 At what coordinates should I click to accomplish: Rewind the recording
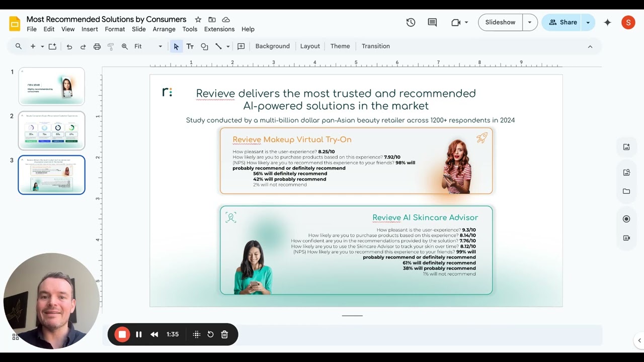click(154, 334)
